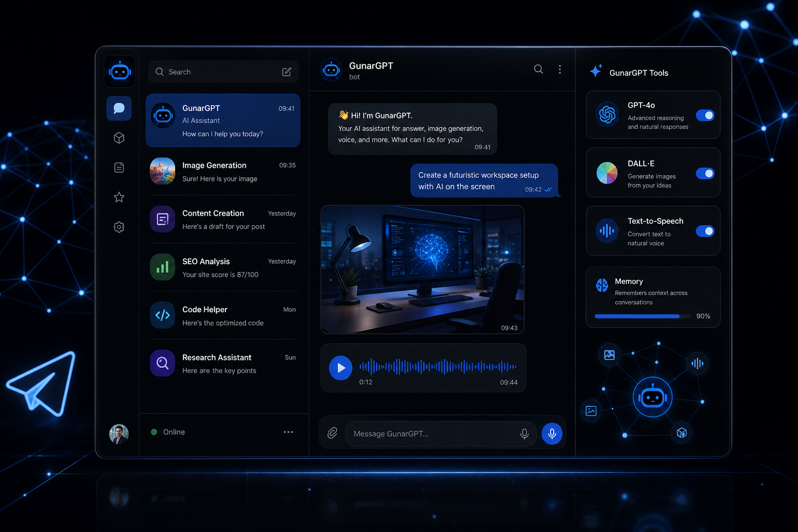Click the Telegram paper plane logo
The height and width of the screenshot is (532, 798).
coord(42,383)
